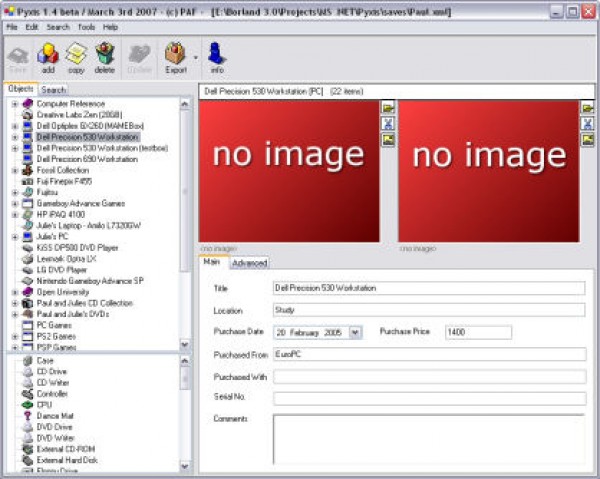Click the CPU chip icon in lower list
The width and height of the screenshot is (600, 479).
(x=28, y=404)
